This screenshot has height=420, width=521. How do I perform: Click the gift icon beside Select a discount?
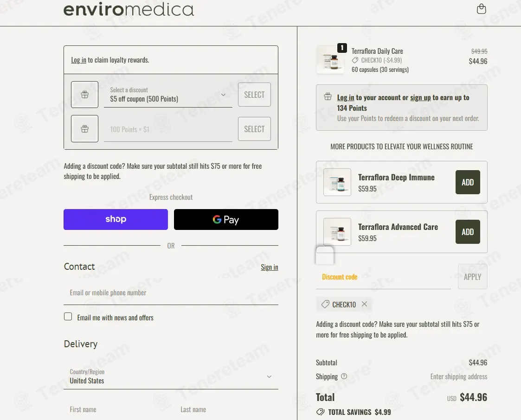tap(85, 95)
